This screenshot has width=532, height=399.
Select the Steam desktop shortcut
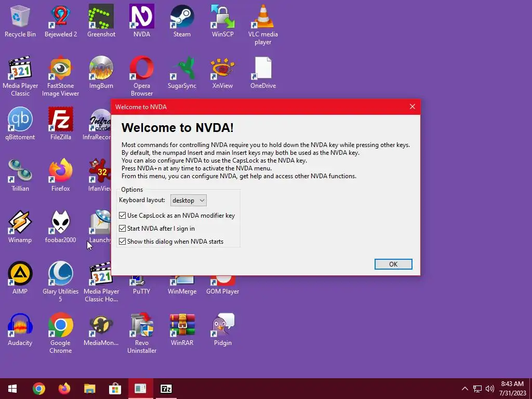(x=182, y=21)
